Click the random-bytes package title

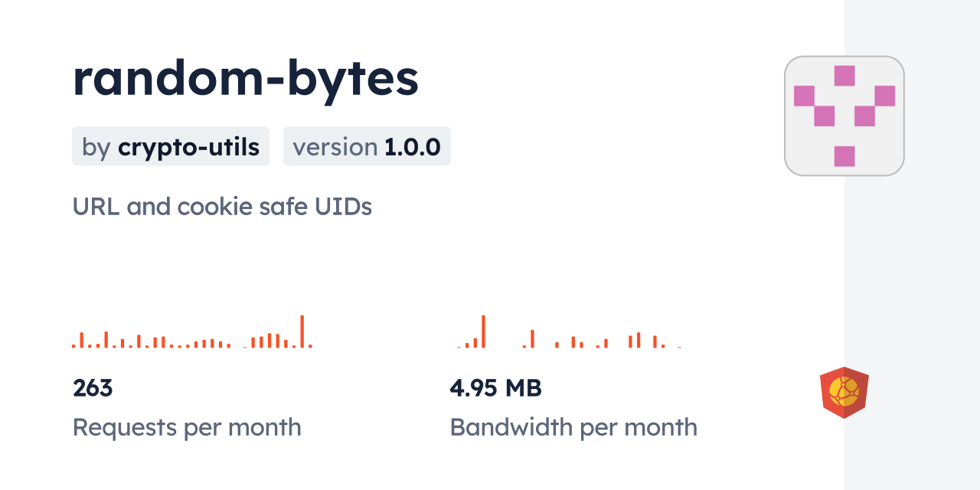[x=246, y=78]
